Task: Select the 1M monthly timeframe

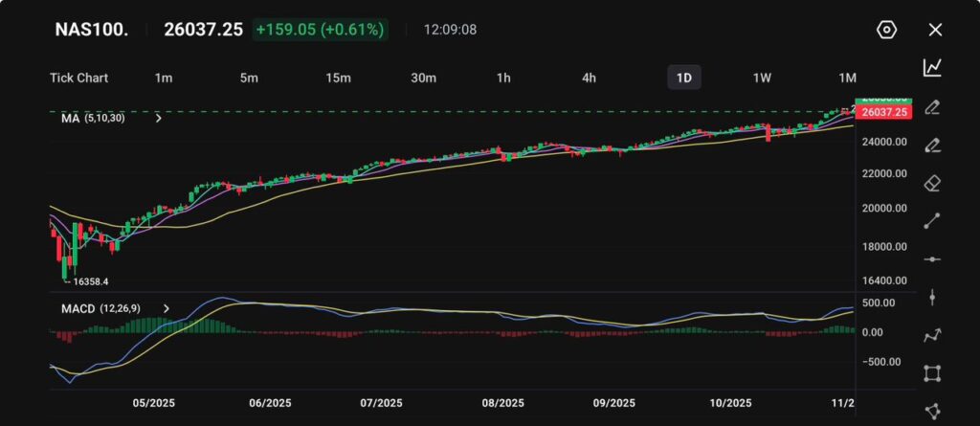Action: click(x=847, y=78)
